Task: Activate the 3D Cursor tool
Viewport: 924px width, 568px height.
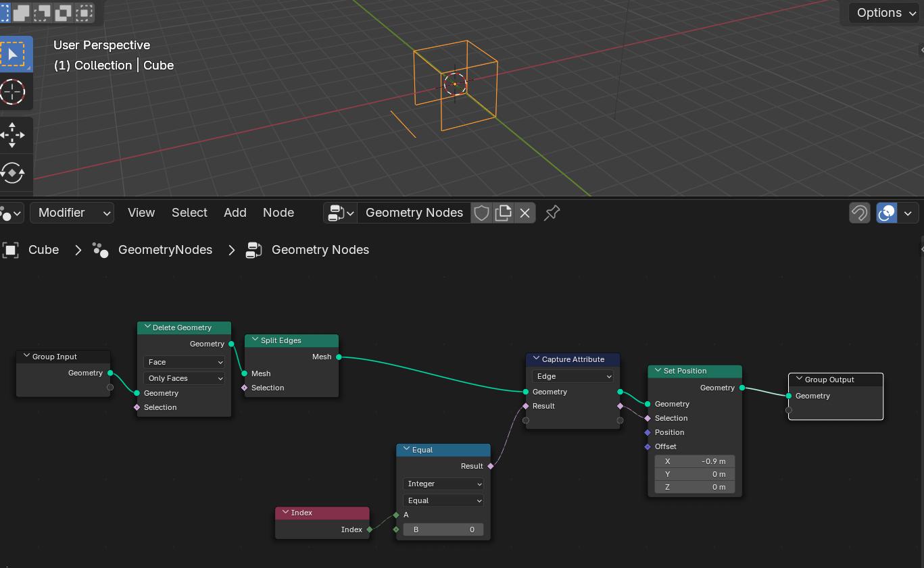Action: click(12, 92)
